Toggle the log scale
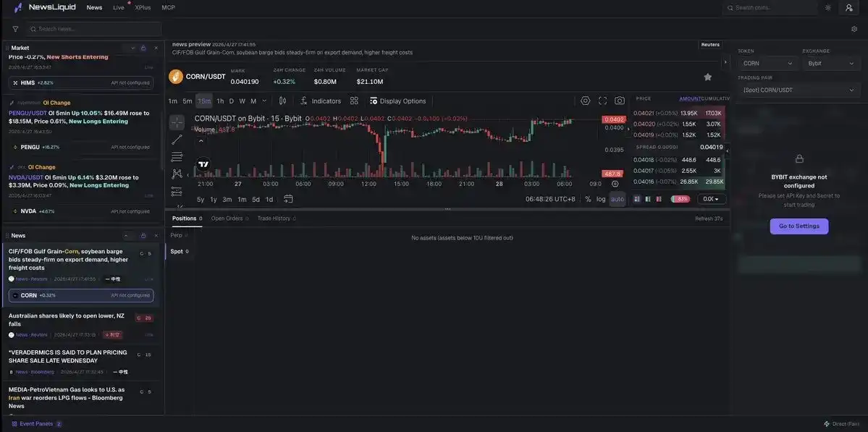The height and width of the screenshot is (432, 868). [x=601, y=199]
